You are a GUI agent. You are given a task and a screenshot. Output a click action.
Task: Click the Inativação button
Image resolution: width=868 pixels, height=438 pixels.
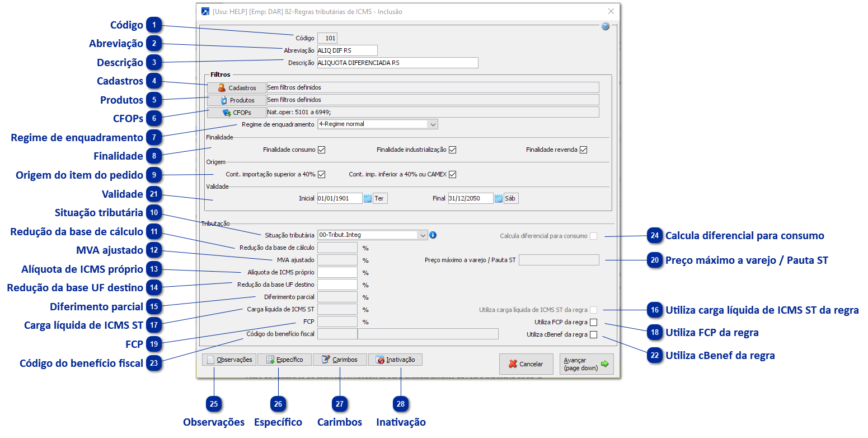point(395,360)
